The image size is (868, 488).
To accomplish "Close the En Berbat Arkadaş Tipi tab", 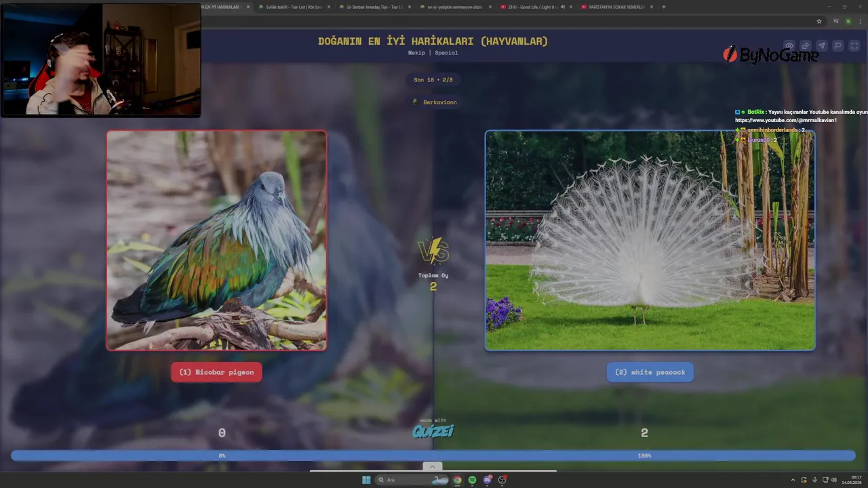I will (410, 7).
